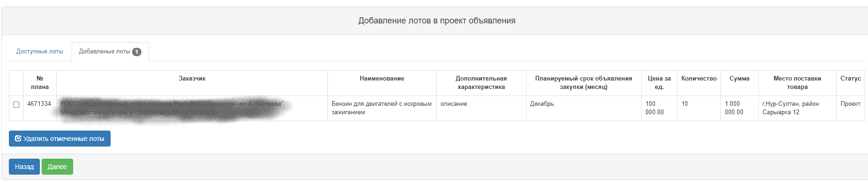Tick the checkbox for plan 4671334

pyautogui.click(x=16, y=104)
